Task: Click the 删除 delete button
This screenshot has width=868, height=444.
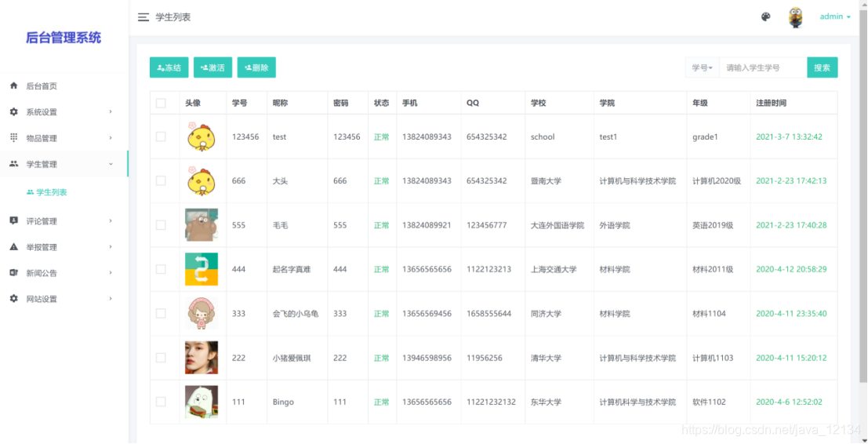Action: [256, 67]
